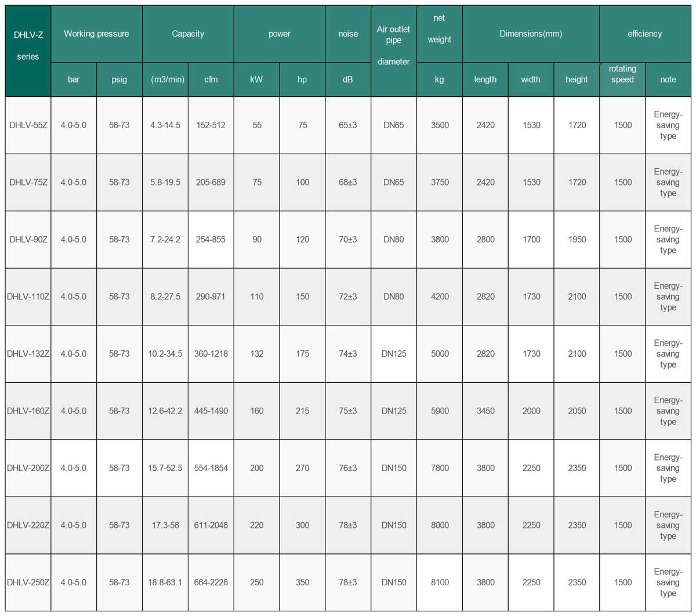696x616 pixels.
Task: Select the Working pressure column header
Action: point(96,34)
